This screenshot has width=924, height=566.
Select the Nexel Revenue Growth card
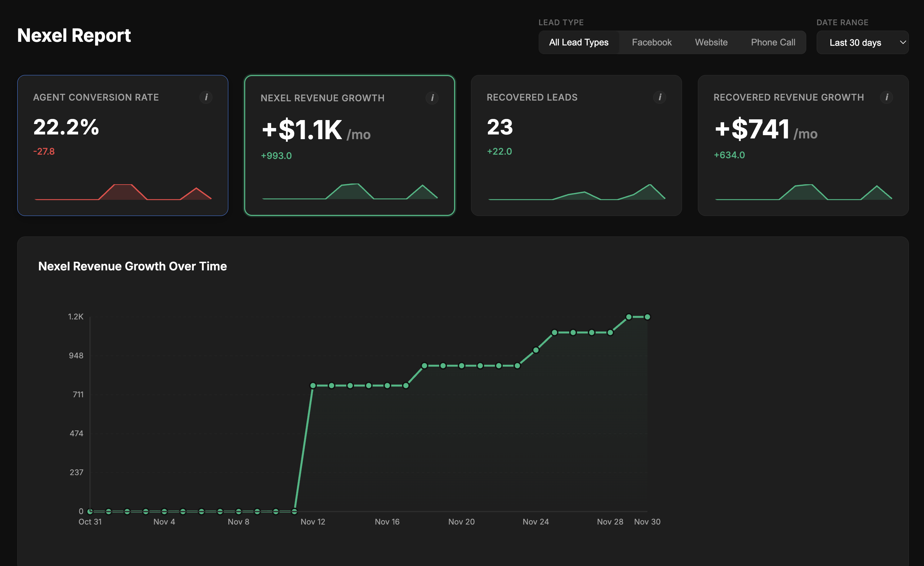(350, 146)
